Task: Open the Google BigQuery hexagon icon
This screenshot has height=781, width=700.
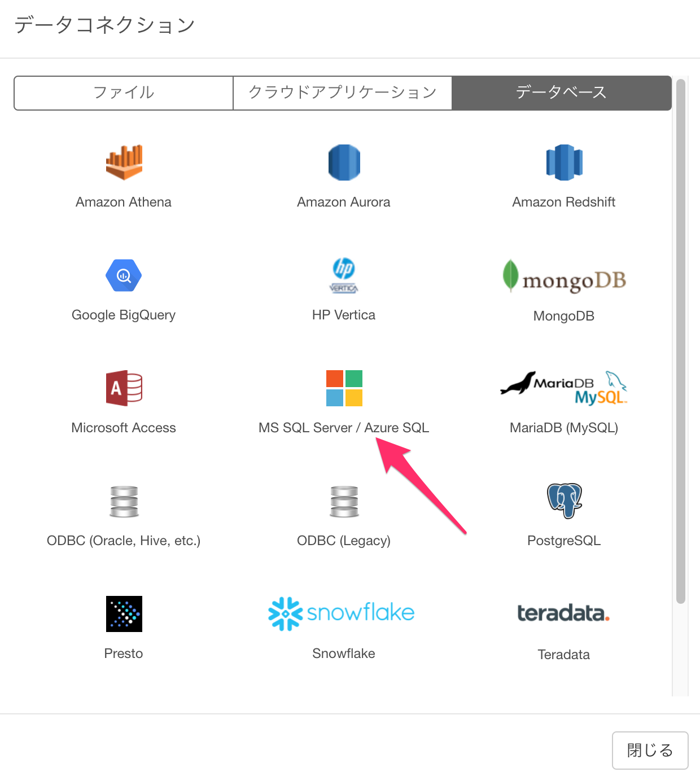Action: click(124, 275)
